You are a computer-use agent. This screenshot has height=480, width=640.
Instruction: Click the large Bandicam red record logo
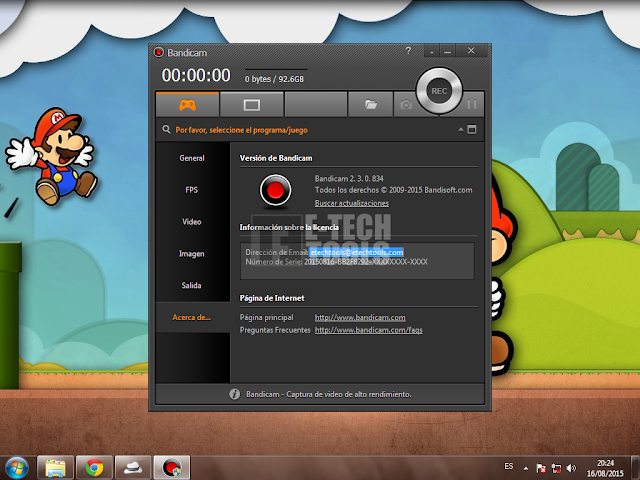pos(276,190)
